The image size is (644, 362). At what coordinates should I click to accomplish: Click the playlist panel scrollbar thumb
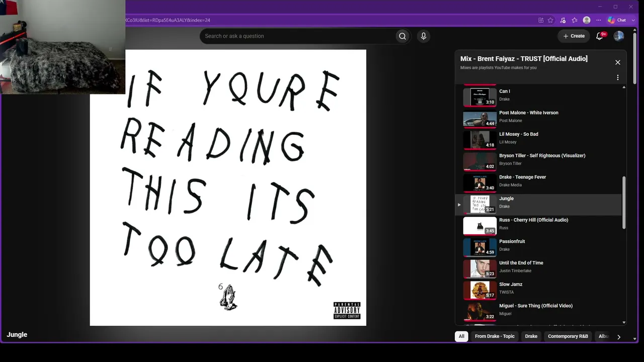click(624, 203)
